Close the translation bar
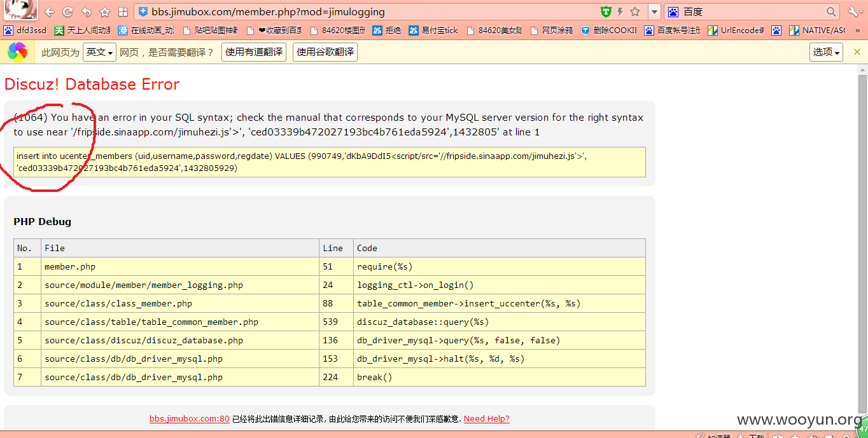 tap(857, 52)
